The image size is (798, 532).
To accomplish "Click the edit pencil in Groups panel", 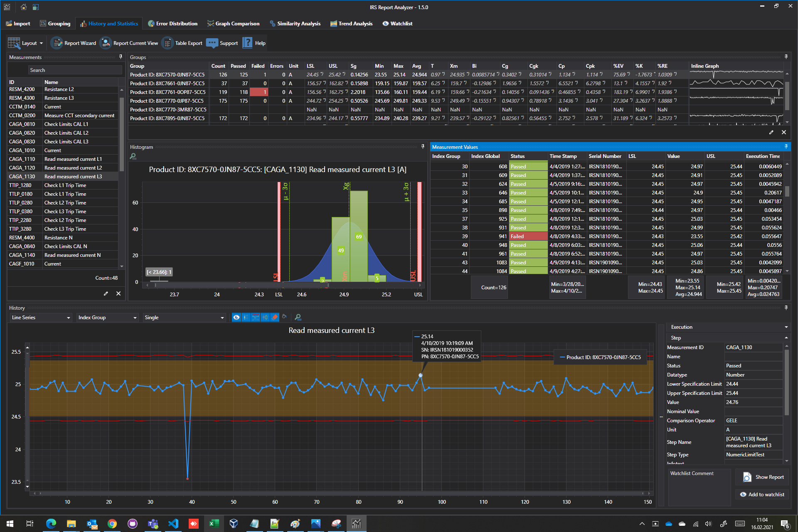I will click(771, 132).
